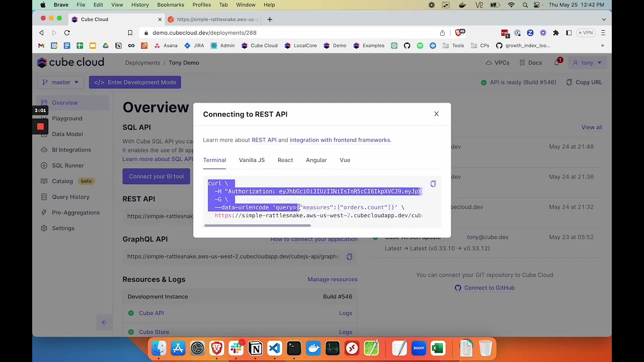Toggle the browser sidebar panel icon
The width and height of the screenshot is (644, 362).
click(569, 33)
